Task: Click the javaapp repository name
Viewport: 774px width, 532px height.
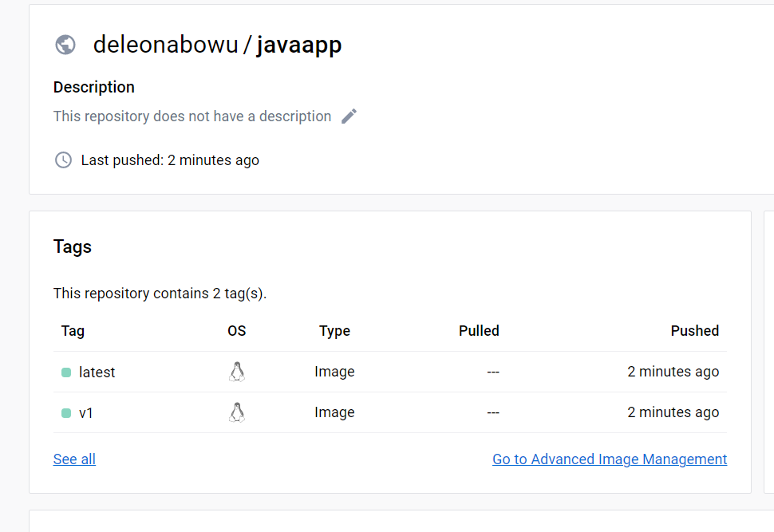Action: [298, 45]
